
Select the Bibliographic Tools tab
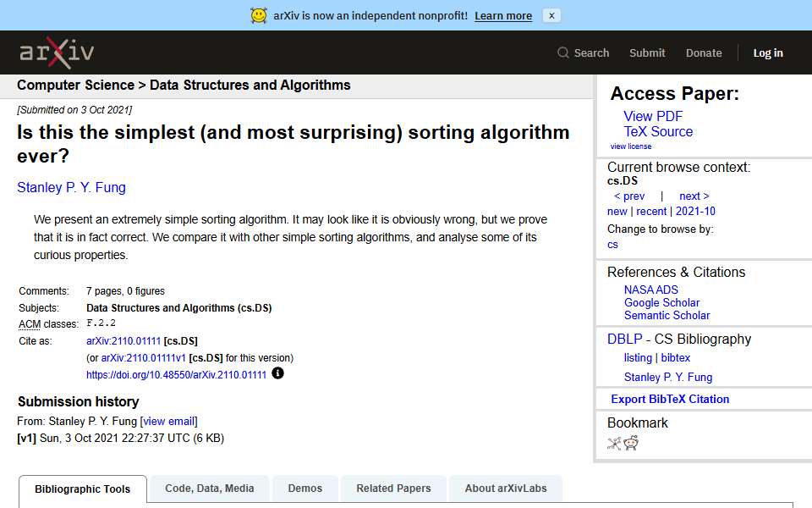82,489
